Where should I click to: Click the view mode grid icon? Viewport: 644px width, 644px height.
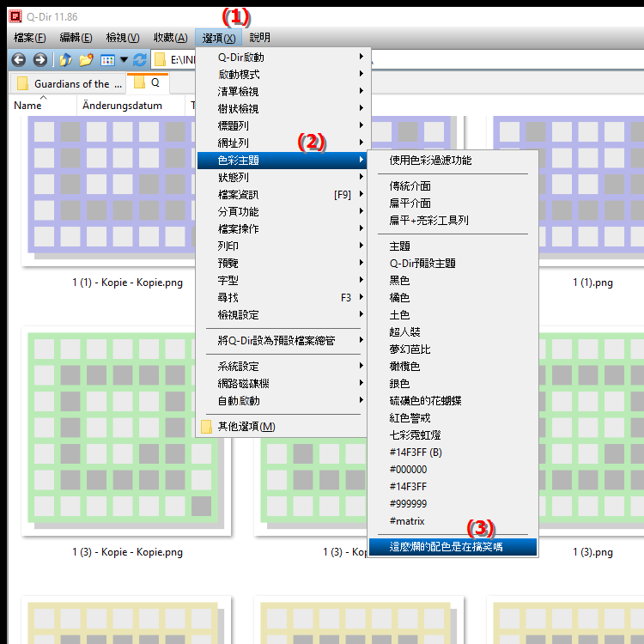click(x=107, y=60)
